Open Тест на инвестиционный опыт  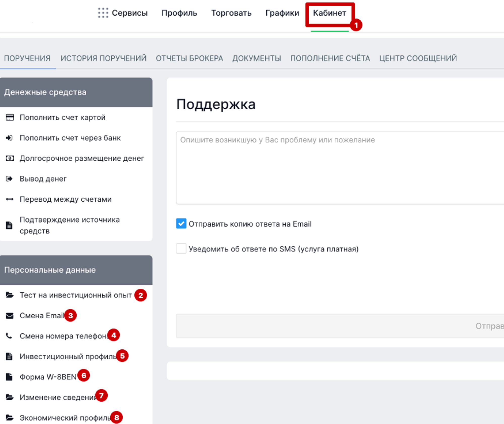click(x=76, y=295)
